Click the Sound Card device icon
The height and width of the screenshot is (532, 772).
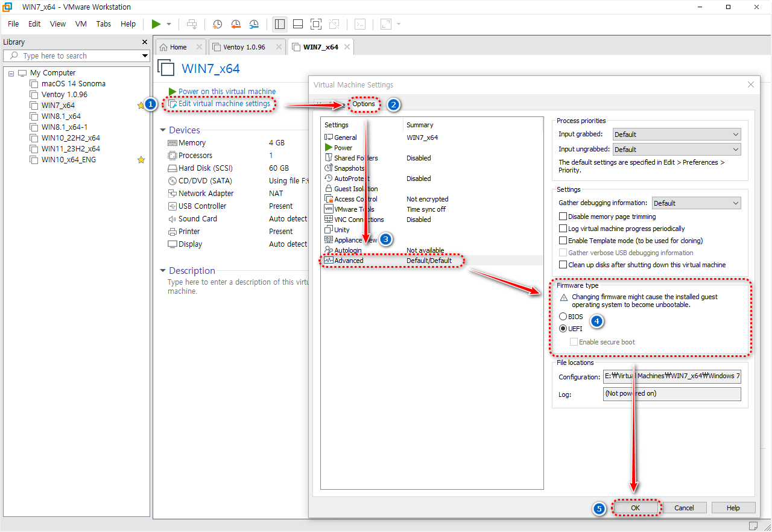click(x=172, y=219)
